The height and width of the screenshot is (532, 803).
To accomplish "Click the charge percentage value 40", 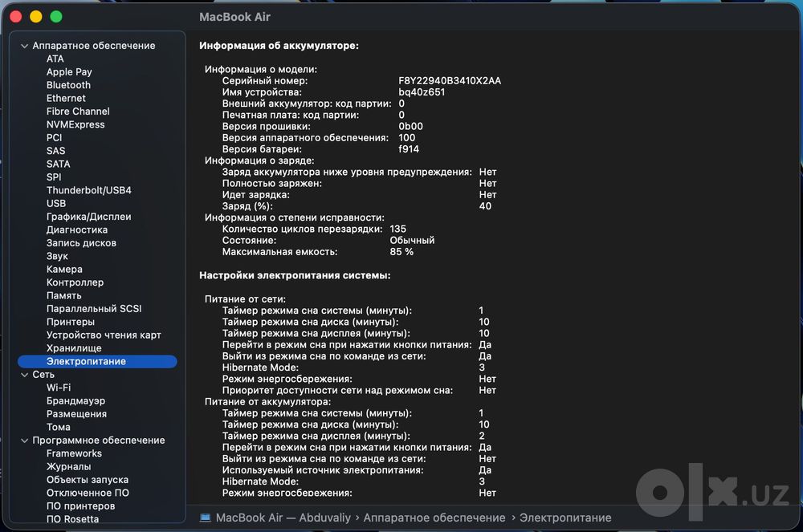I will 485,206.
